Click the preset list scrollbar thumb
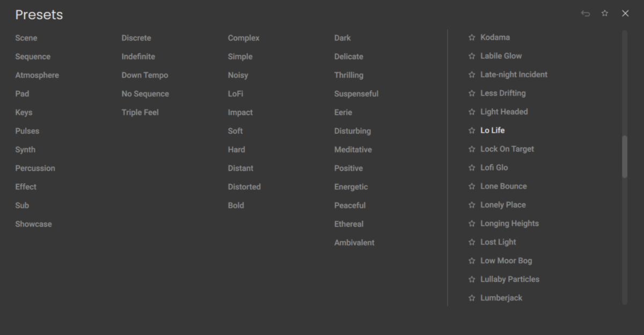The image size is (644, 335). 625,156
